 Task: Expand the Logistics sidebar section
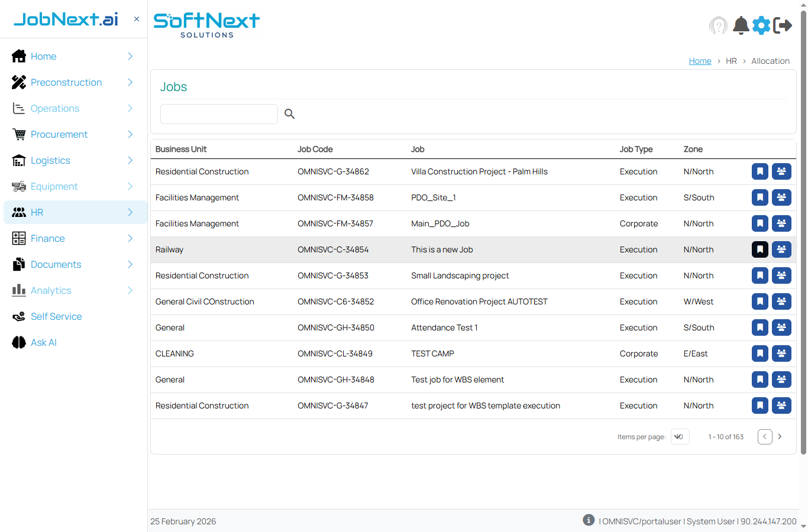50,160
